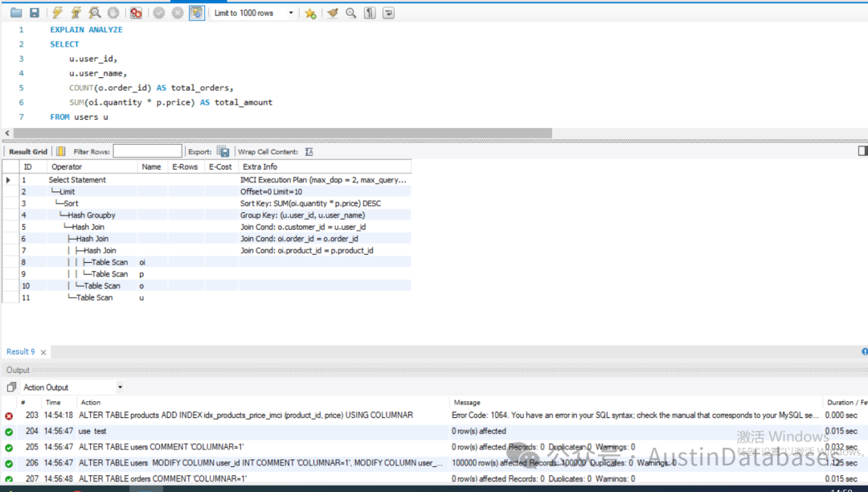Click the Wrap Cell Content button
Viewport: 868px width, 492px height.
(x=309, y=152)
